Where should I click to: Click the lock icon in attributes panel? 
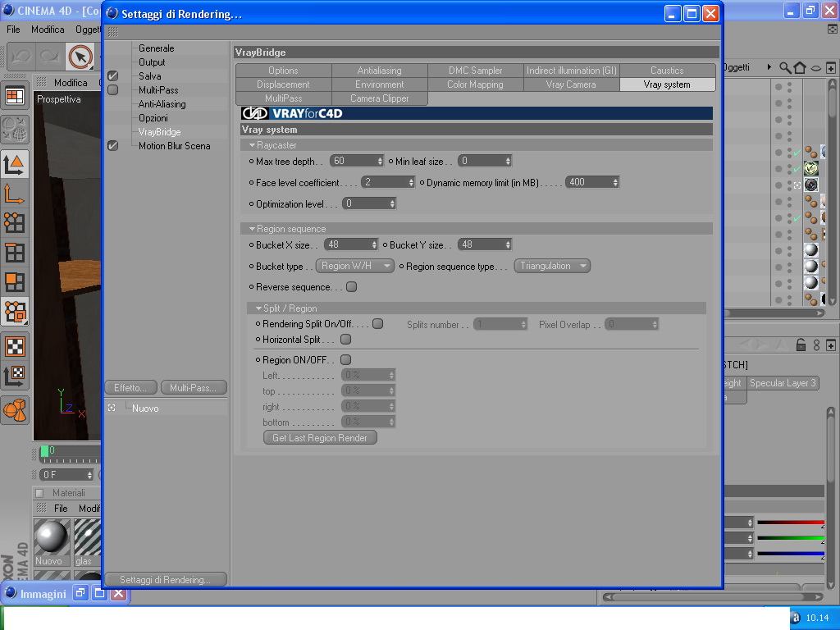click(x=801, y=345)
